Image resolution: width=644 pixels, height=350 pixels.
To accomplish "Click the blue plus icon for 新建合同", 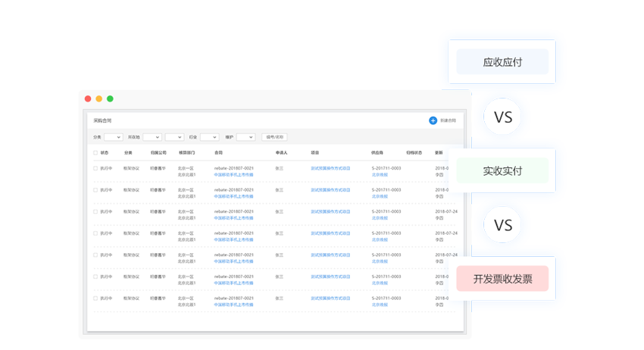I will [x=433, y=120].
